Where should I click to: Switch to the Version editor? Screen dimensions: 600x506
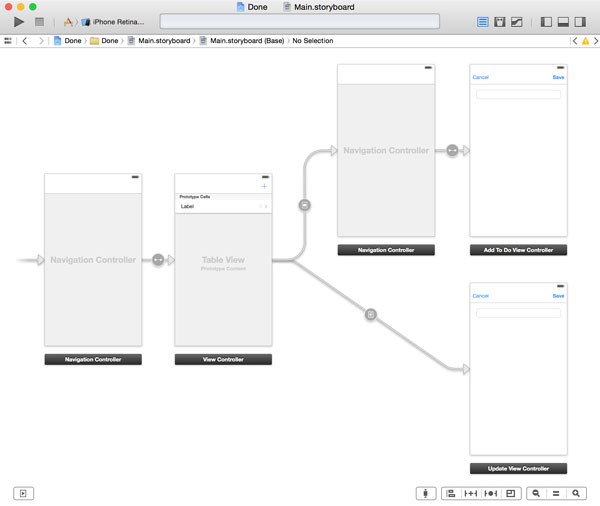[x=517, y=22]
